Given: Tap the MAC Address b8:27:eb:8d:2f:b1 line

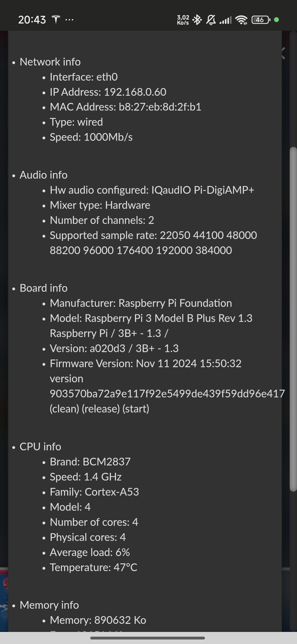Looking at the screenshot, I should pyautogui.click(x=125, y=107).
